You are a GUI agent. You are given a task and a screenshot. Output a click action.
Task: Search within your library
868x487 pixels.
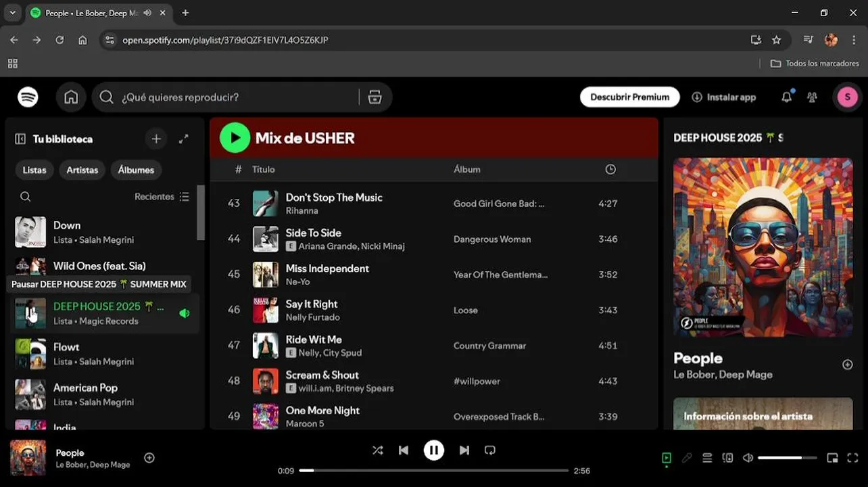pyautogui.click(x=26, y=197)
